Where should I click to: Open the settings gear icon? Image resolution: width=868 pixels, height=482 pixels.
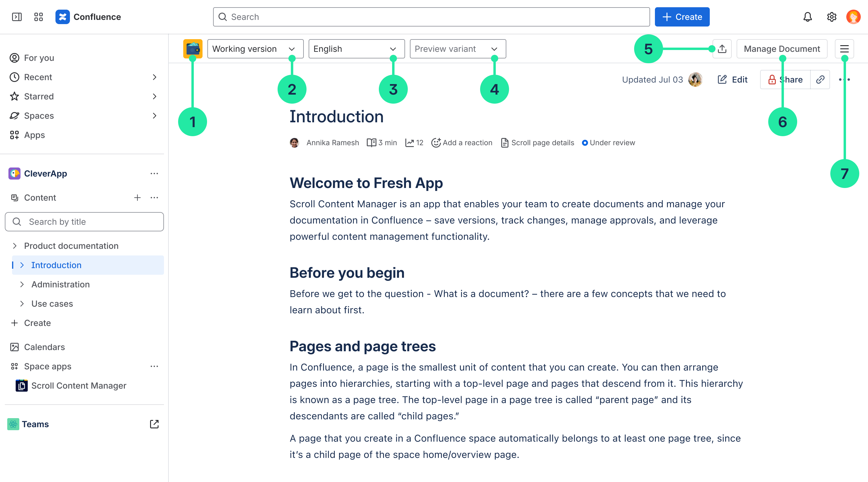click(831, 17)
